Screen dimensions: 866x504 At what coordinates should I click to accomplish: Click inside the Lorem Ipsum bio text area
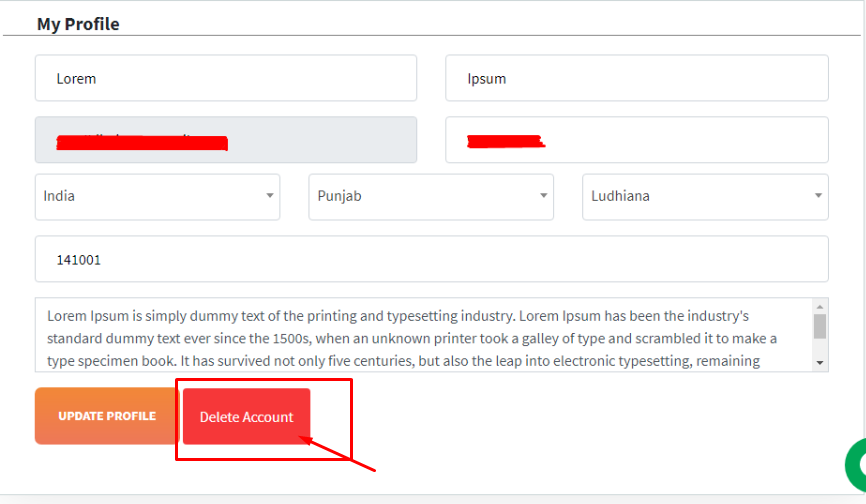coord(424,335)
